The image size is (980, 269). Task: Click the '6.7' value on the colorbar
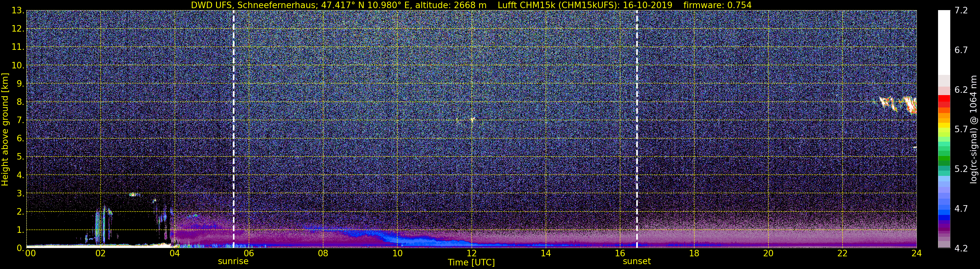tap(961, 50)
